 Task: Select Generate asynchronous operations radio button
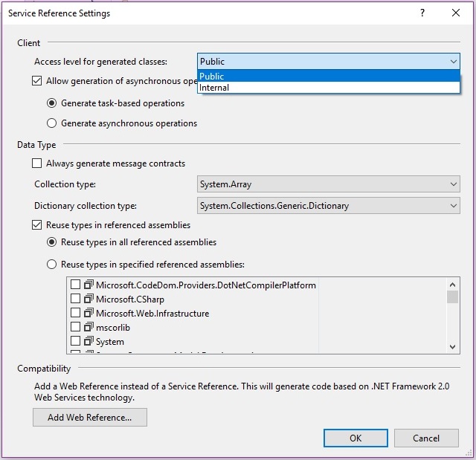coord(52,123)
